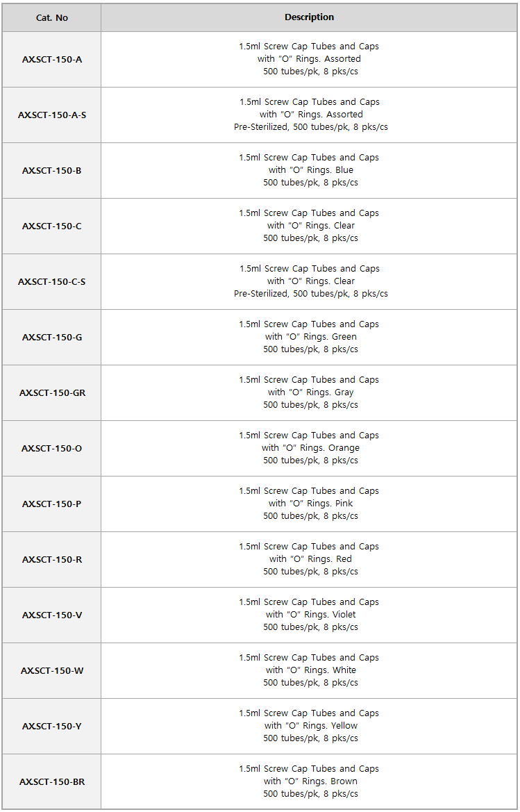Click the AXSCT-150-GR catalog cell
520x812 pixels.
[52, 392]
